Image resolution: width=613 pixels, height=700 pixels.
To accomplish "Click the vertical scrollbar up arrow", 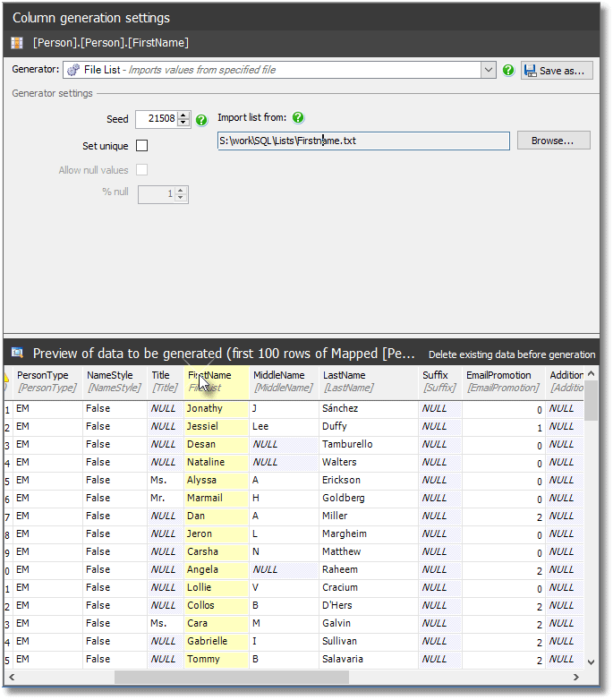I will coord(592,373).
